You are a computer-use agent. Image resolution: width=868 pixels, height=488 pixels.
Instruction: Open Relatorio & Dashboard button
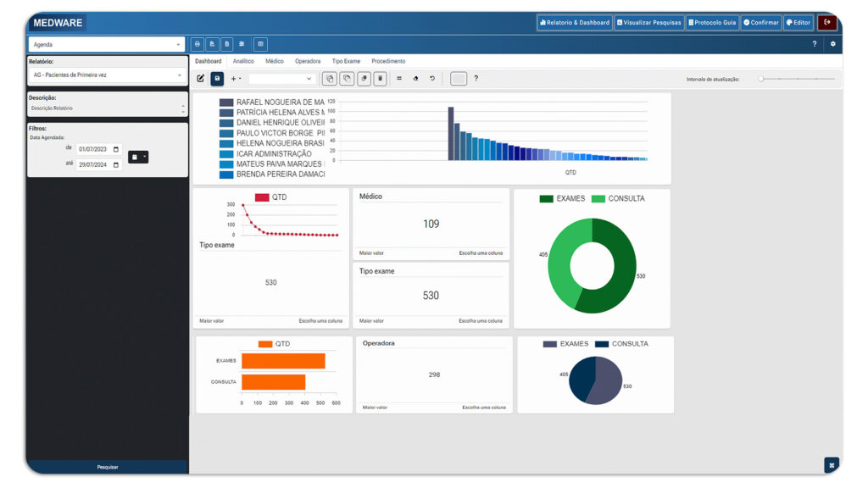(575, 23)
